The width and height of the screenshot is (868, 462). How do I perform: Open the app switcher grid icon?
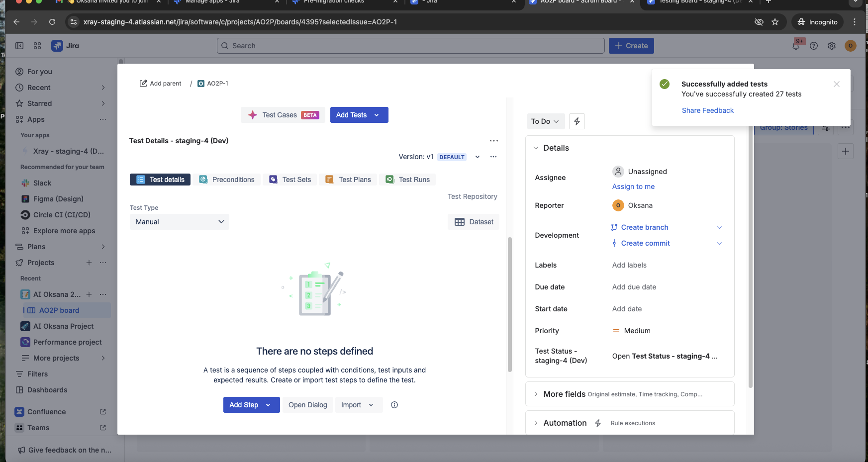click(37, 46)
